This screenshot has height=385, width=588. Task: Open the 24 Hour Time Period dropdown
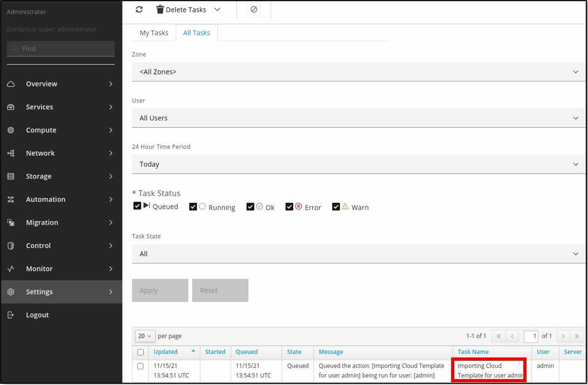[x=358, y=164]
